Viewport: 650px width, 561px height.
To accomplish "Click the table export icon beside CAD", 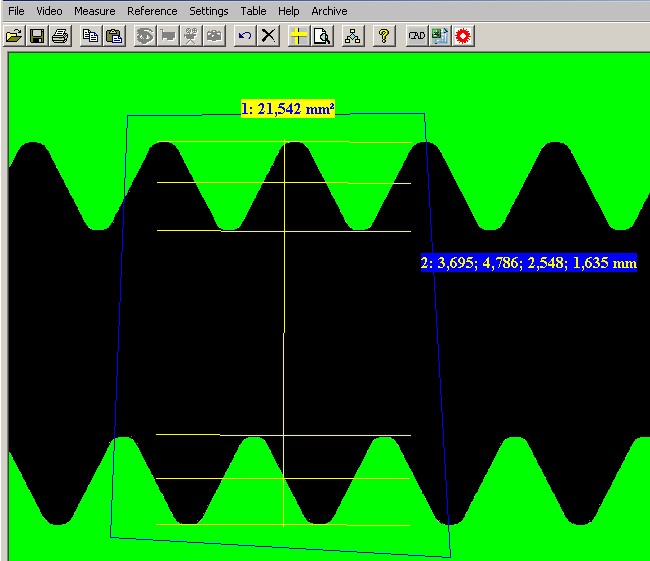I will pyautogui.click(x=440, y=36).
